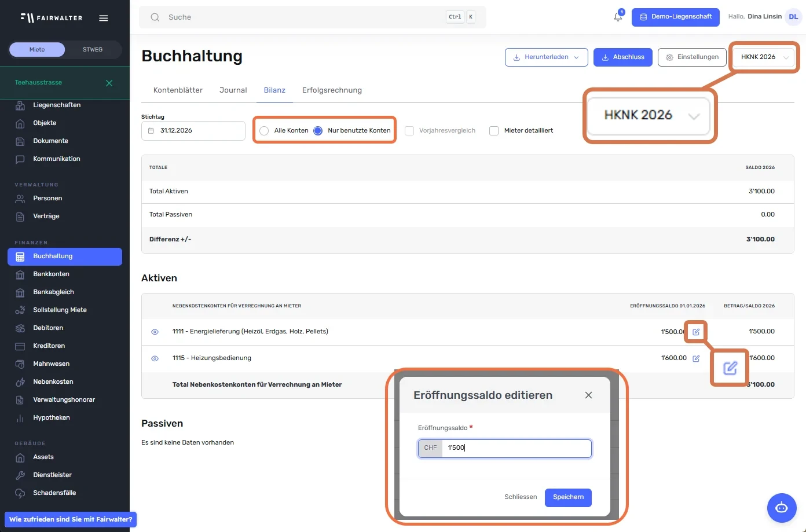The image size is (806, 532).
Task: Select the Alle Konten radio option
Action: point(264,131)
